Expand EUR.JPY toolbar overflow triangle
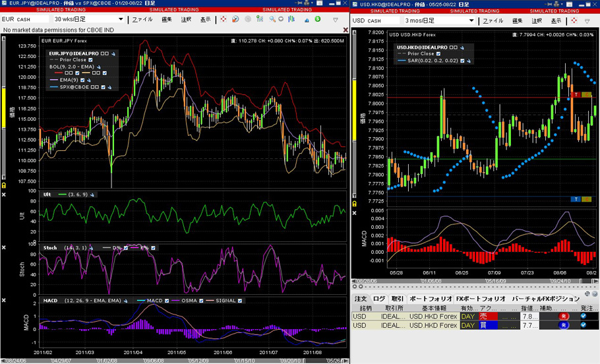The image size is (600, 364). (x=336, y=20)
